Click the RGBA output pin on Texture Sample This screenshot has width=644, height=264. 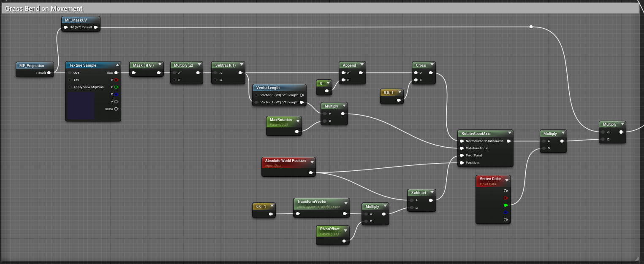coord(117,108)
